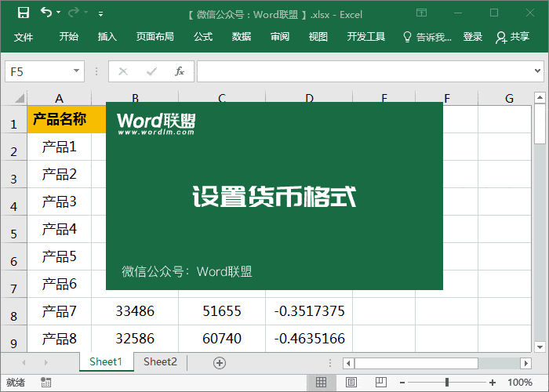The image size is (549, 392).
Task: Open the 文件 menu
Action: pos(24,37)
